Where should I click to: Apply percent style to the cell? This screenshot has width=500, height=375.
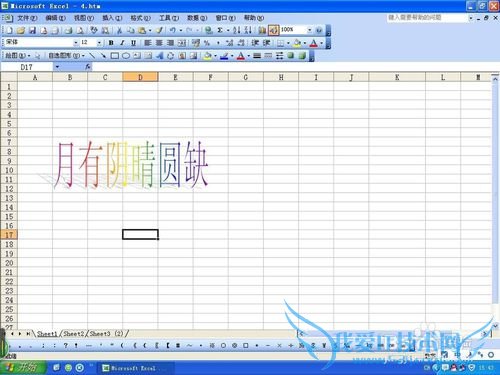pyautogui.click(x=207, y=43)
